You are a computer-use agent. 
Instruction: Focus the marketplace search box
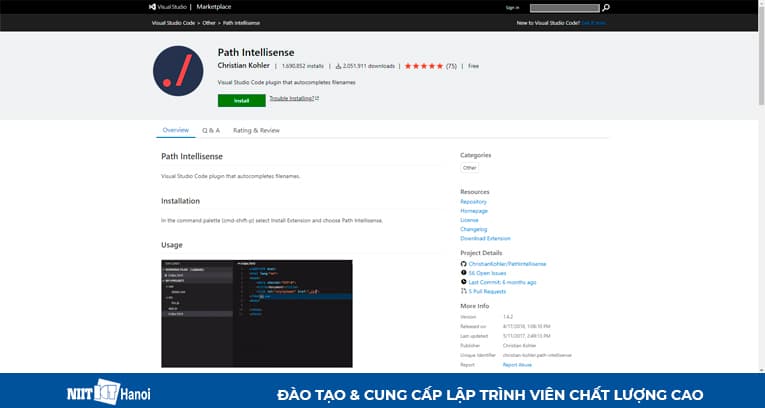564,8
